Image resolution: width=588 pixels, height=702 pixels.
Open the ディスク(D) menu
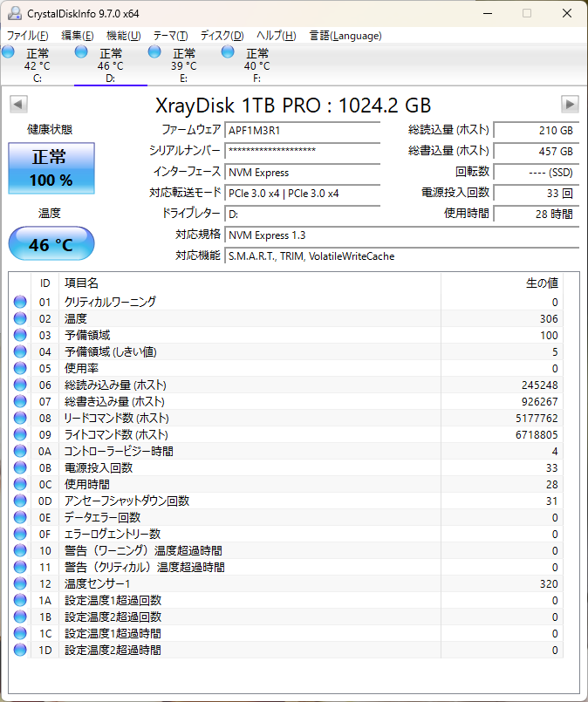coord(222,36)
